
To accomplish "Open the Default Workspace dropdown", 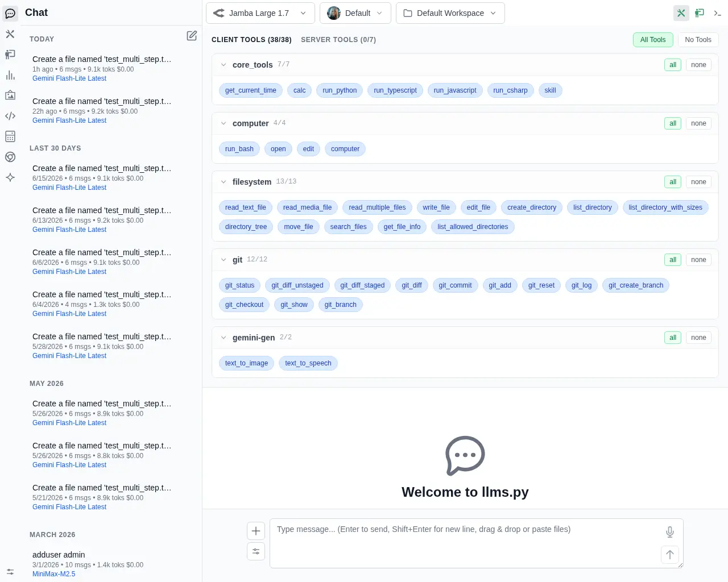I will click(x=450, y=13).
